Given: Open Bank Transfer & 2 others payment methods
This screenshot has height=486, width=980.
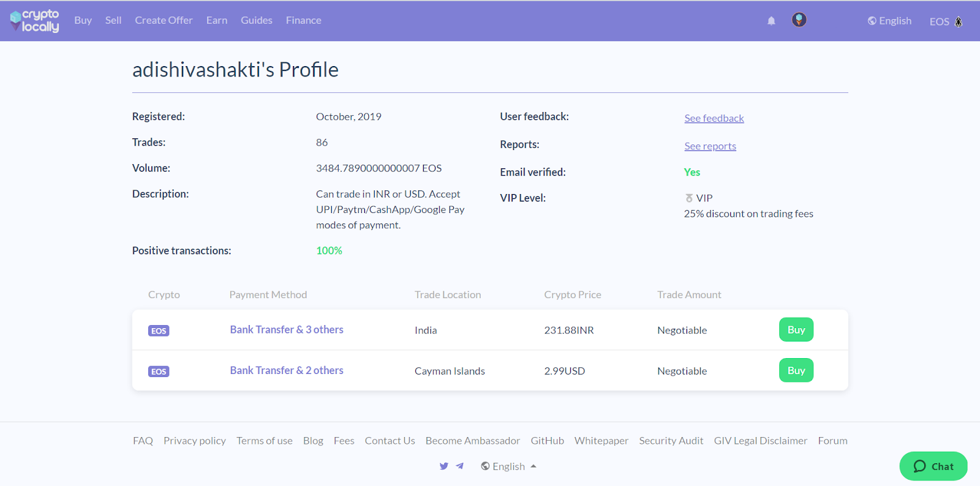Looking at the screenshot, I should click(287, 370).
